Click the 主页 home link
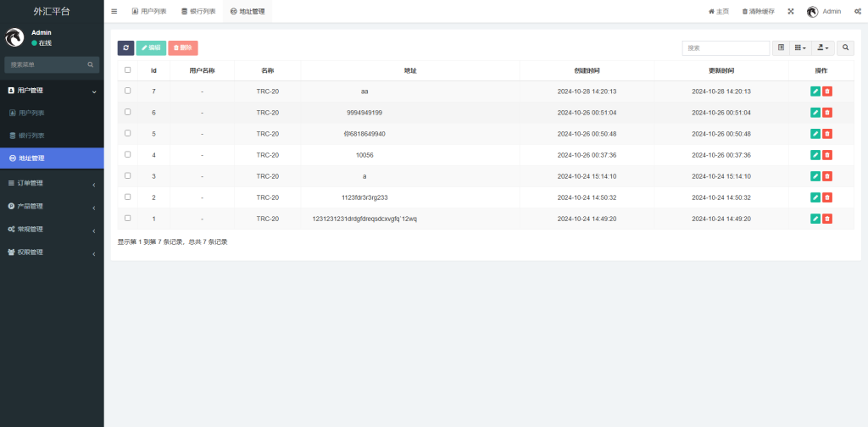 point(718,12)
